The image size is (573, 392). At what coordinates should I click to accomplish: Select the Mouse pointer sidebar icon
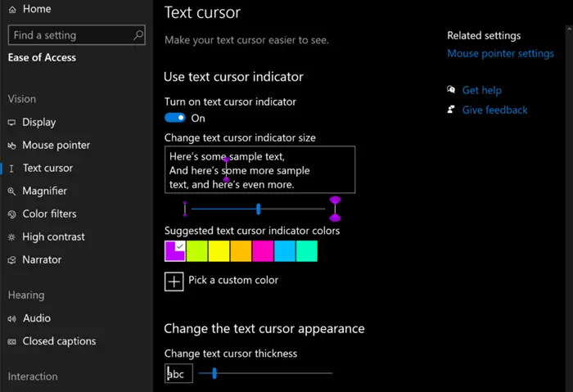[x=11, y=146]
